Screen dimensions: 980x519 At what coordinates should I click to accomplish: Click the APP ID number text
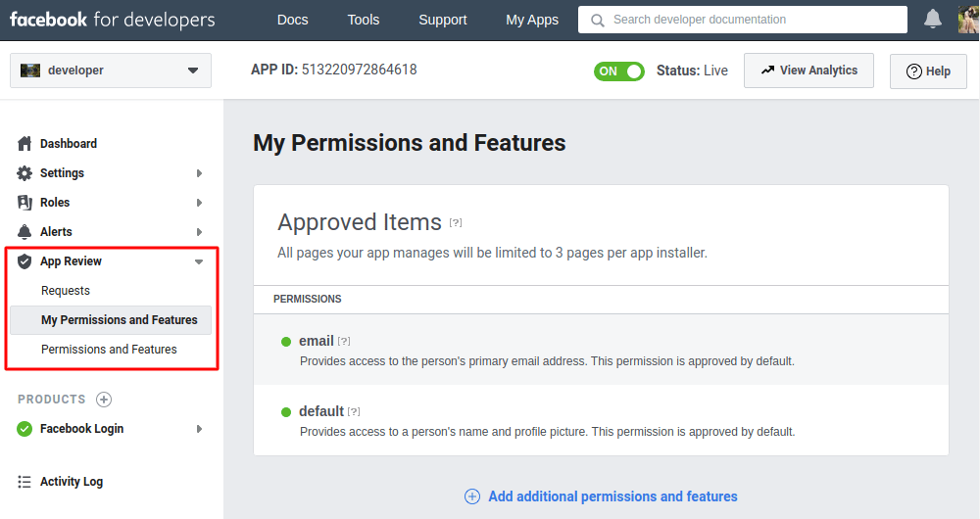[x=360, y=70]
